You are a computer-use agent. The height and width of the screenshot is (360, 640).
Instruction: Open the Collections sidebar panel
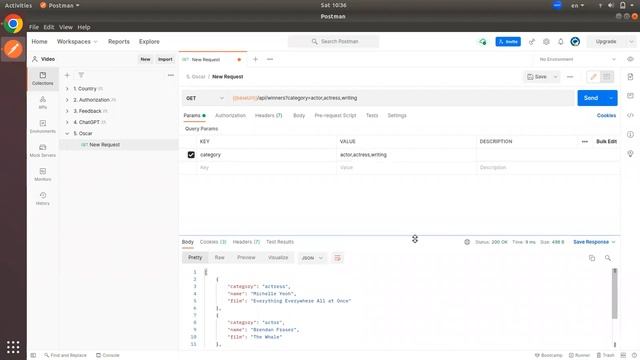[x=42, y=78]
